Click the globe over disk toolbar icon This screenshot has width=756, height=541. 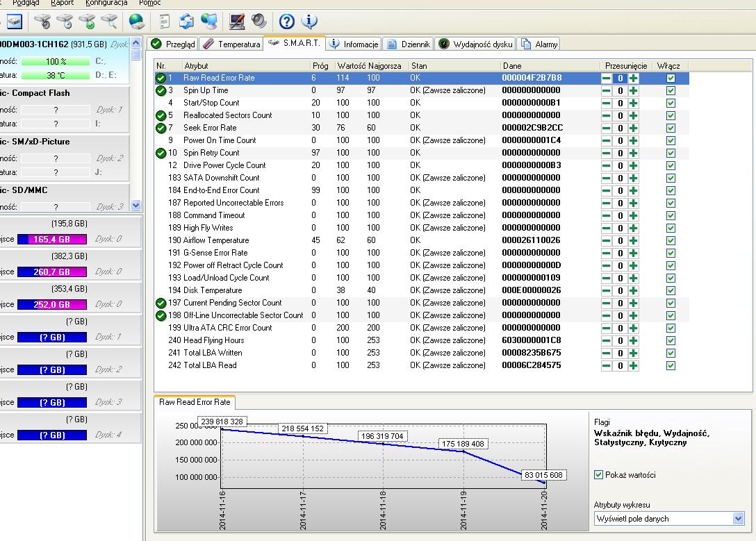coord(137,22)
